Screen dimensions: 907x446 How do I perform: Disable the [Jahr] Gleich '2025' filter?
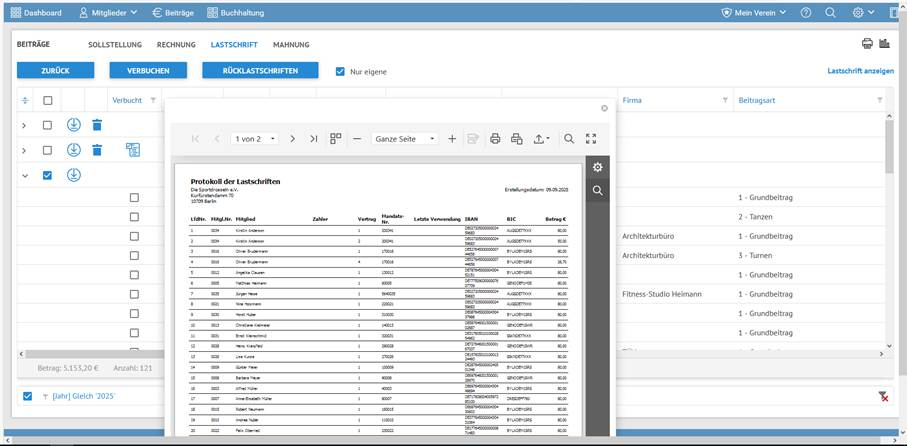27,397
